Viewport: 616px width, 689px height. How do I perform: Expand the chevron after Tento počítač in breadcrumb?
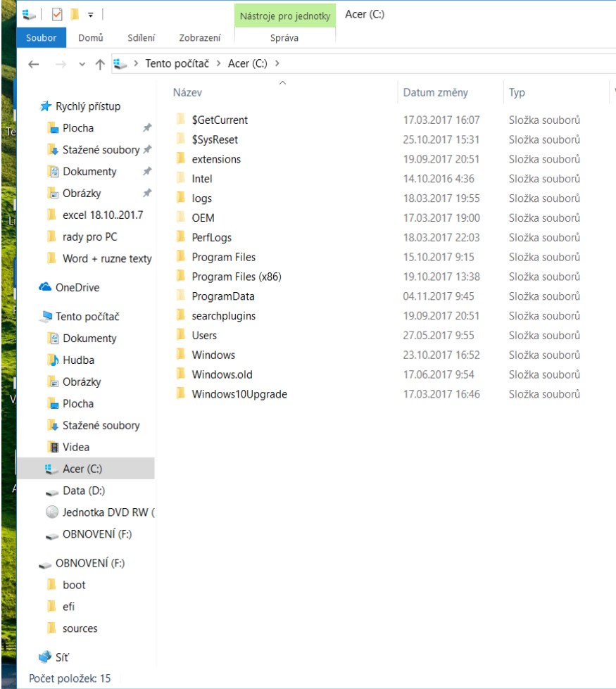tap(218, 64)
